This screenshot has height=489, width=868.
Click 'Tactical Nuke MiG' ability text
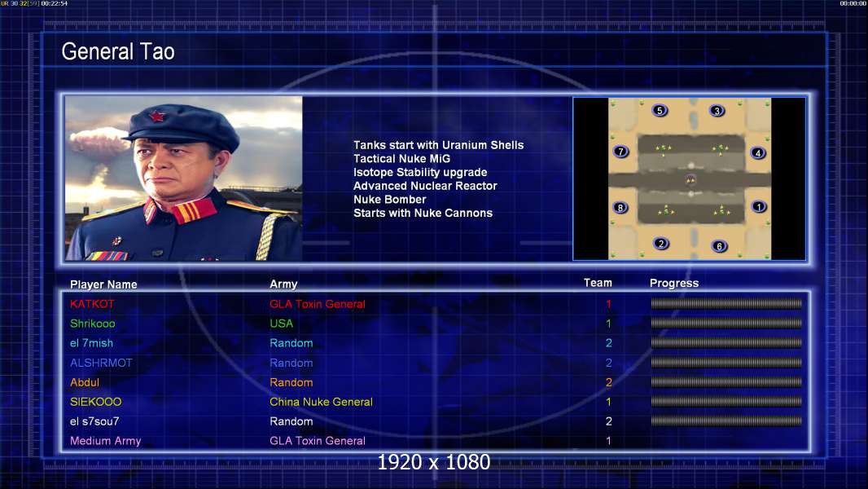[x=402, y=158]
